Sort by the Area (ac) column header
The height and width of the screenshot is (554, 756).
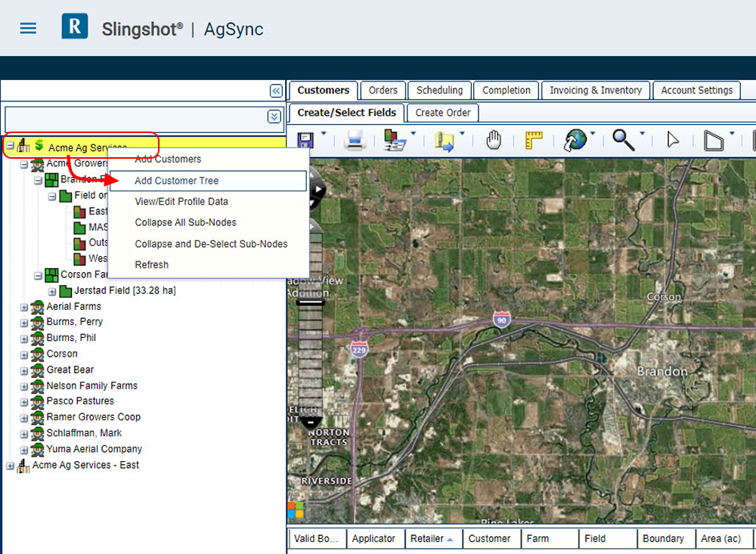[x=724, y=539]
